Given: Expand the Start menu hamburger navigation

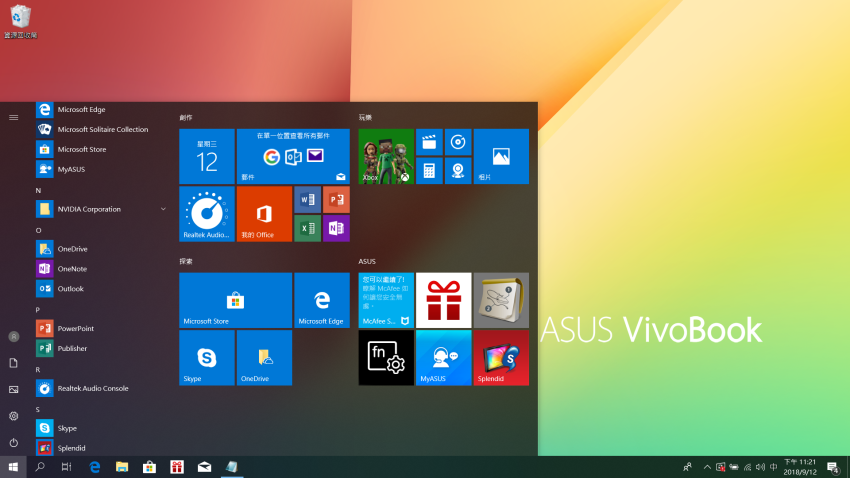Looking at the screenshot, I should (14, 117).
